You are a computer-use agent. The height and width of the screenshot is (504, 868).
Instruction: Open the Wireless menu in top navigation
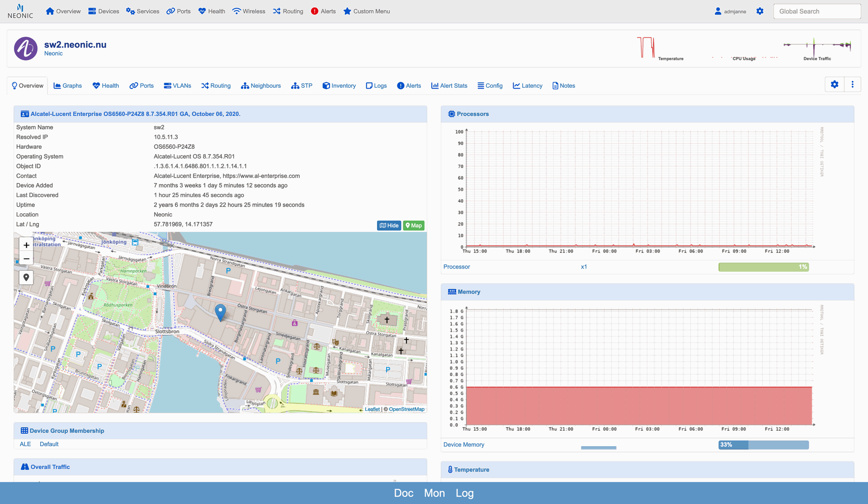249,11
